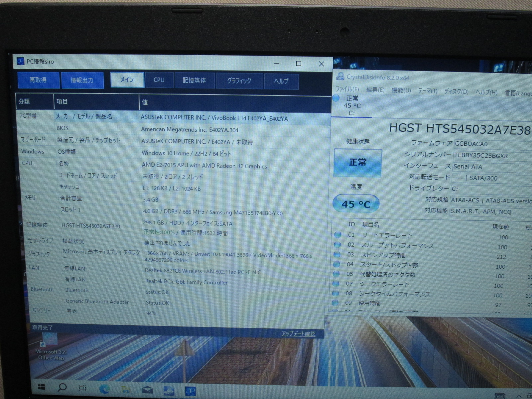Select the Generic Bluetooth Adapter item
Screen dimensions: 532x399
click(97, 302)
